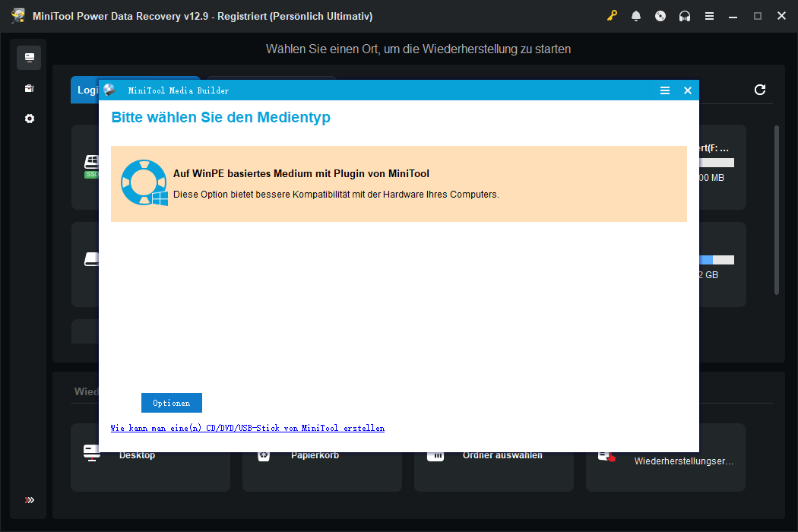
Task: Open the toolbox sidebar icon
Action: point(29,88)
